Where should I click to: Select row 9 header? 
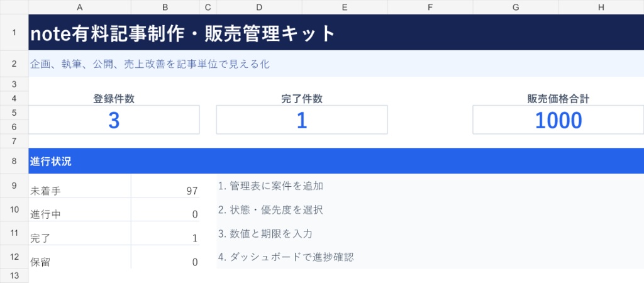(14, 186)
